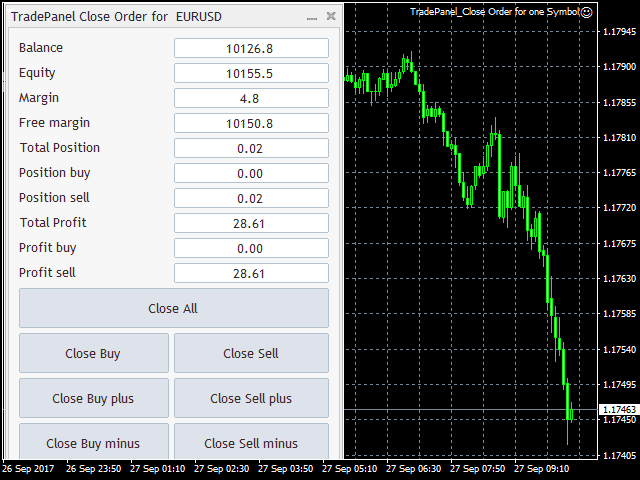Focus the Total Position value field
The height and width of the screenshot is (480, 640).
point(251,148)
